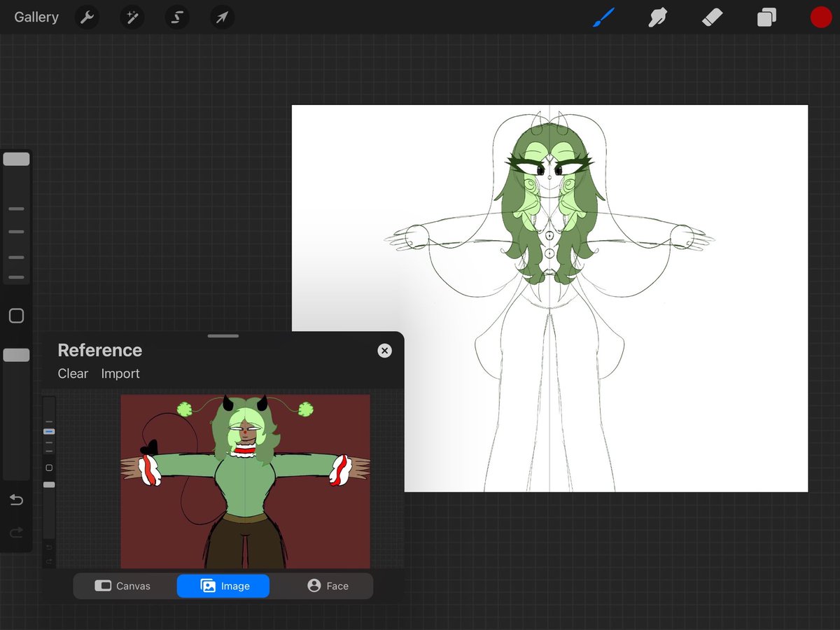Tap the Reference panel title text

100,350
